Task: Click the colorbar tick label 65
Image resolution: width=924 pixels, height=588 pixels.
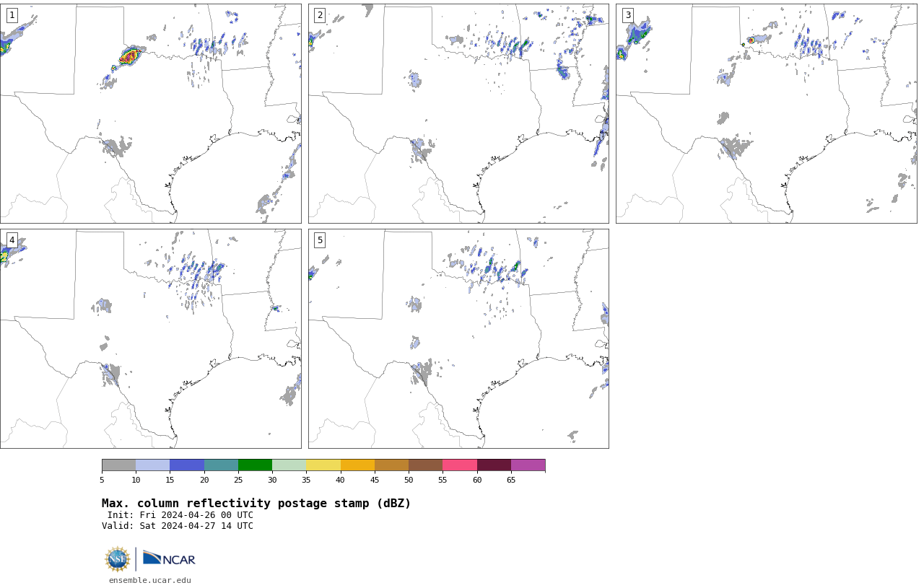Action: [x=511, y=480]
